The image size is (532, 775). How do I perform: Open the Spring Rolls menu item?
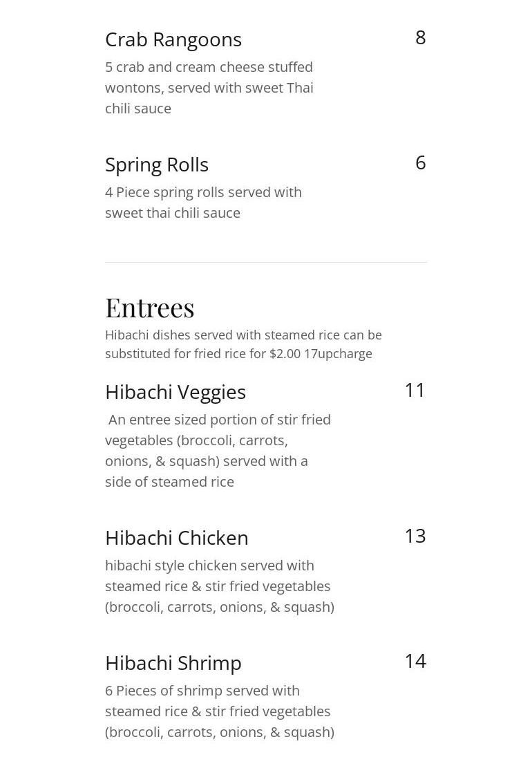click(x=157, y=165)
